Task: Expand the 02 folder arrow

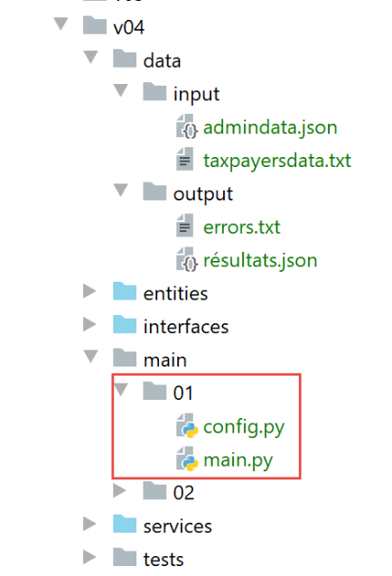Action: pyautogui.click(x=120, y=491)
